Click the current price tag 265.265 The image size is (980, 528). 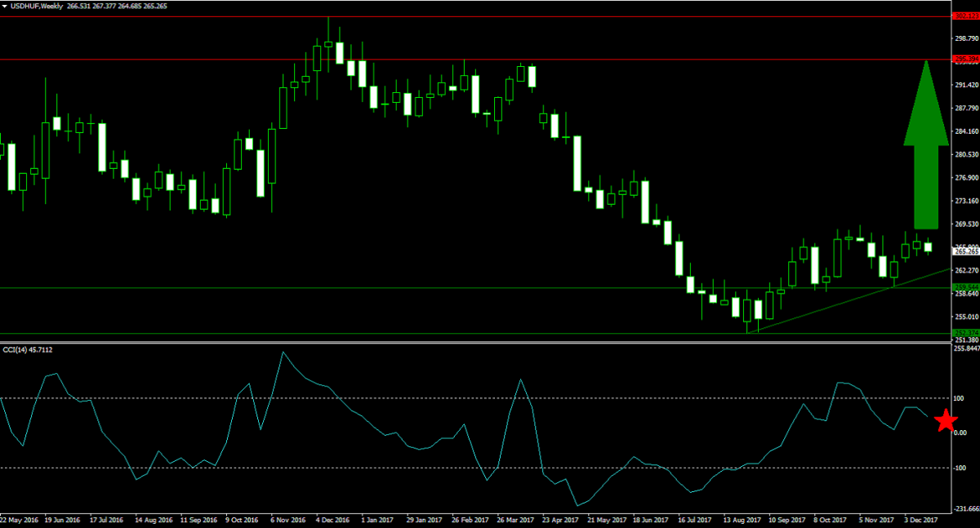pos(965,251)
